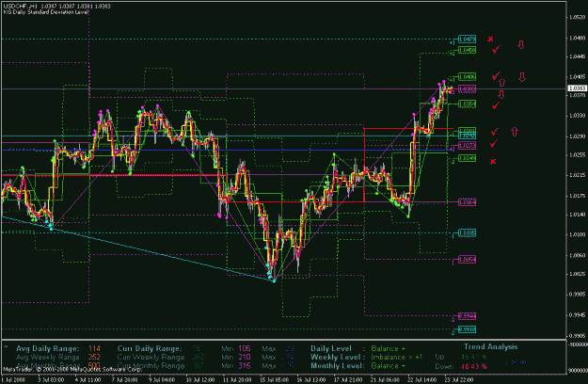588x384 pixels.
Task: Click the red check mark beside the 1.0354 level
Action: [496, 105]
